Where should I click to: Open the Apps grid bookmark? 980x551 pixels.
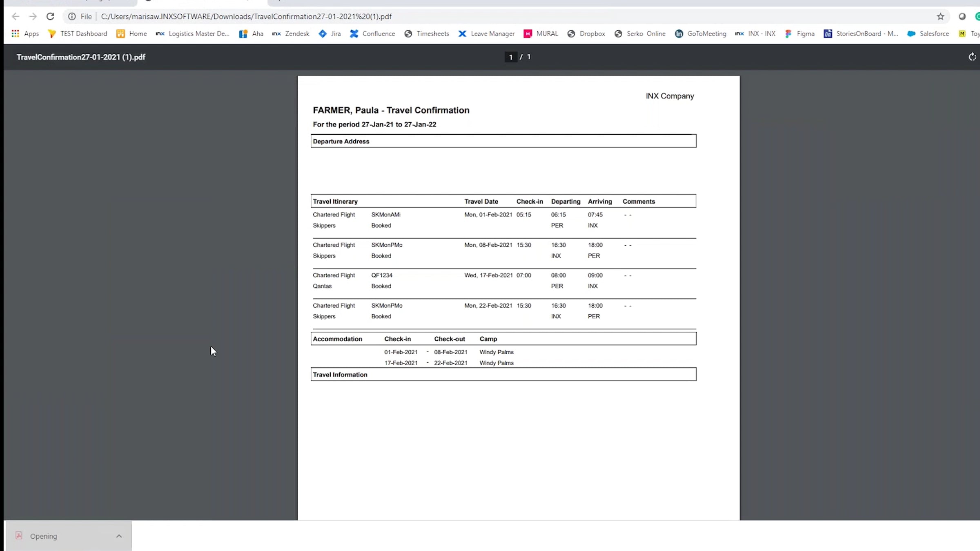pyautogui.click(x=25, y=33)
